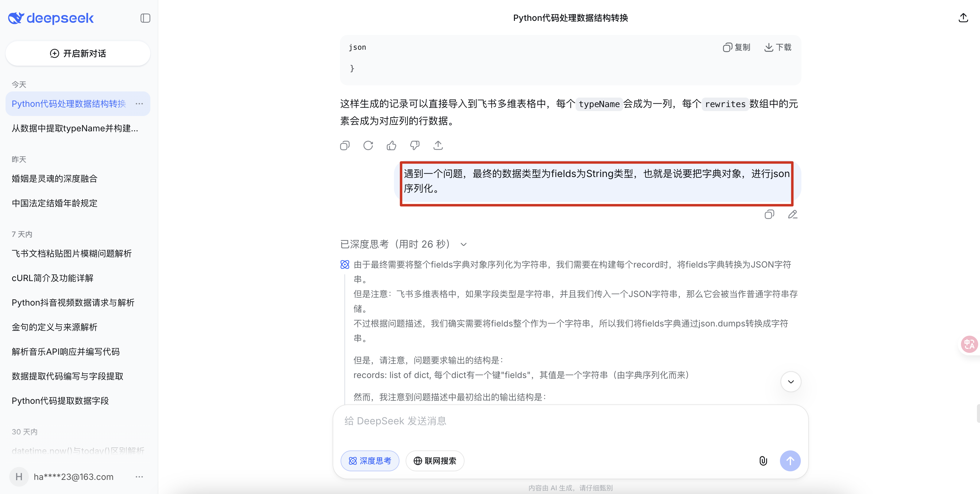Edit the user message with pencil icon
Image resolution: width=980 pixels, height=494 pixels.
(793, 215)
